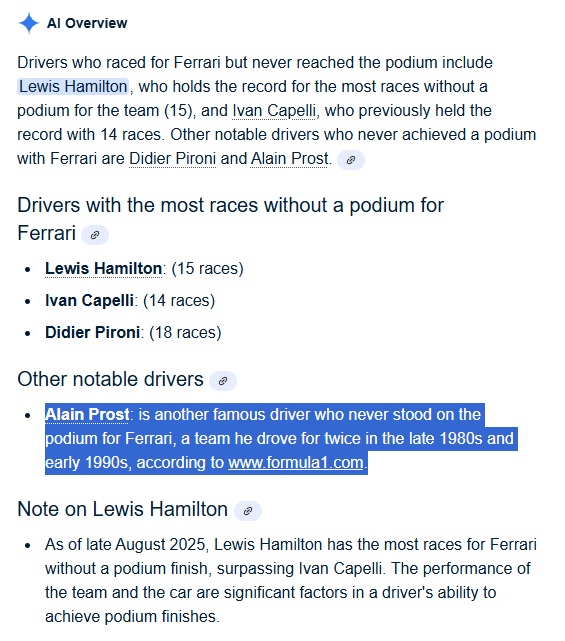Click the 'Other notable drivers' heading
Viewport: 565px width, 641px height.
(110, 379)
